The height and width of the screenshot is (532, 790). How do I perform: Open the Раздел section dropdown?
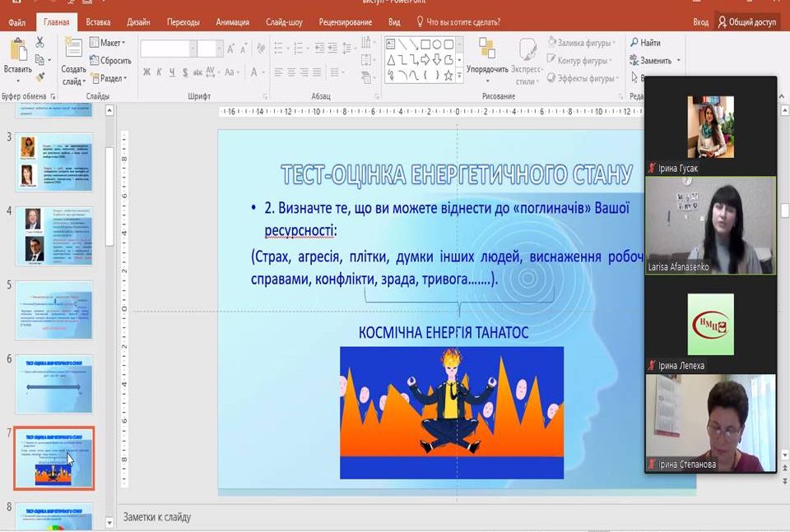pos(109,78)
